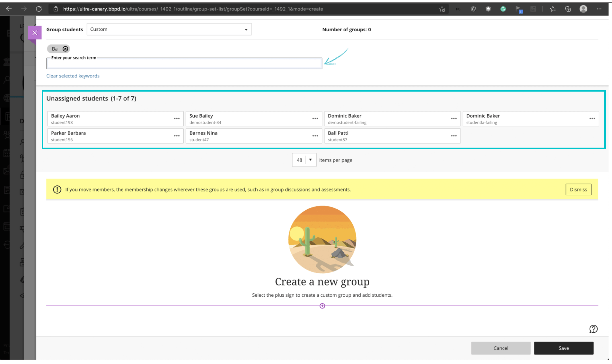Expand the items per page selector

[310, 160]
